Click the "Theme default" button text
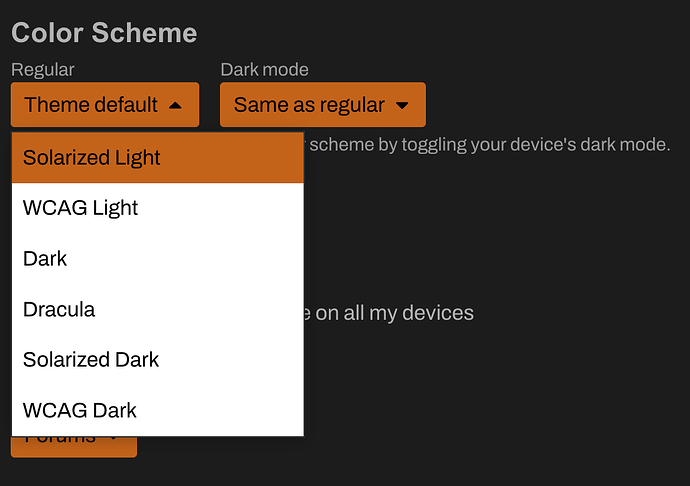 [x=90, y=105]
